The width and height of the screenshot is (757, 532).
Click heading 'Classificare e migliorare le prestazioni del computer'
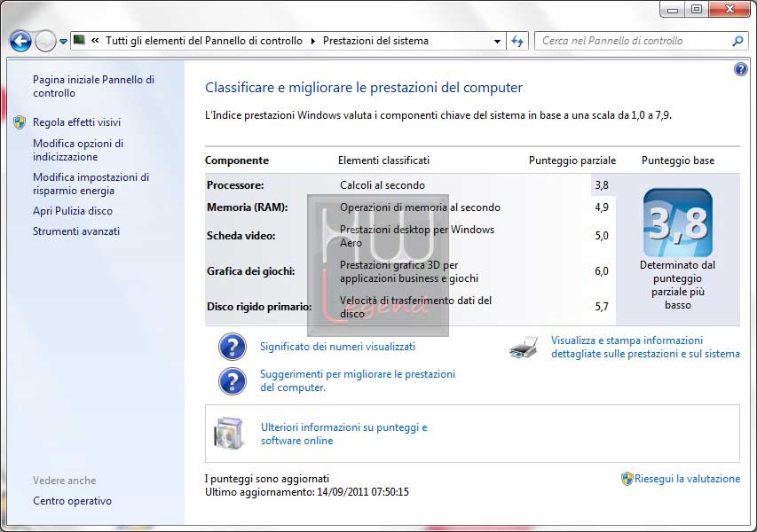(364, 87)
